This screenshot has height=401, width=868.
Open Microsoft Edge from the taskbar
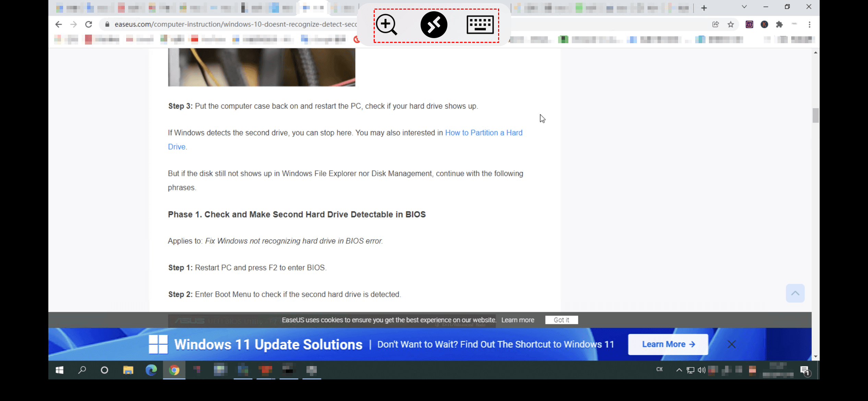[151, 370]
